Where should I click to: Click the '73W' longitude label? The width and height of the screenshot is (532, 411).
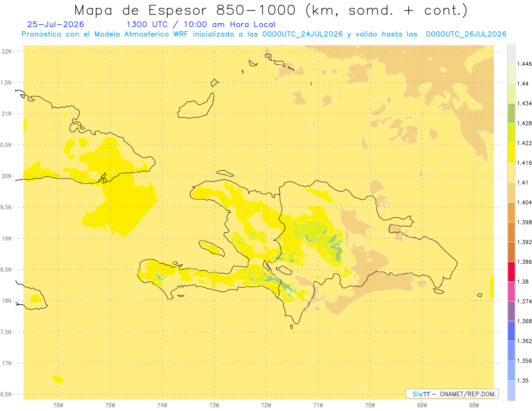click(214, 405)
